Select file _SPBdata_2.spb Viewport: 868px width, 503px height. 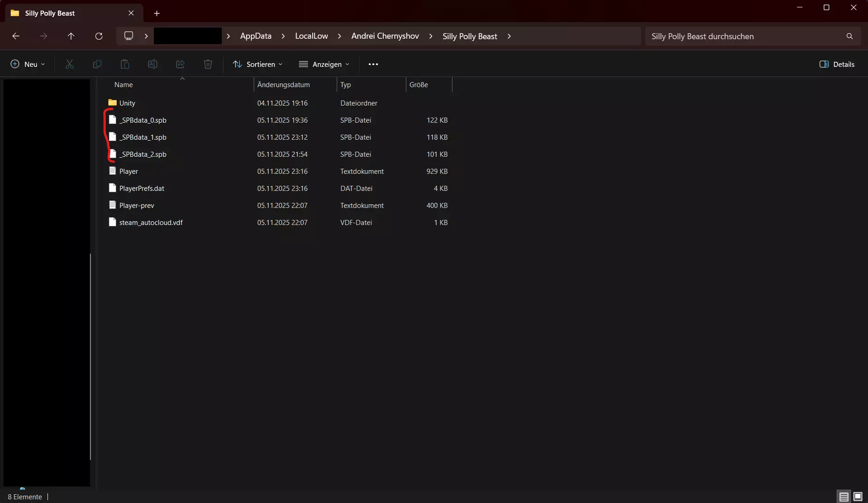(x=143, y=154)
